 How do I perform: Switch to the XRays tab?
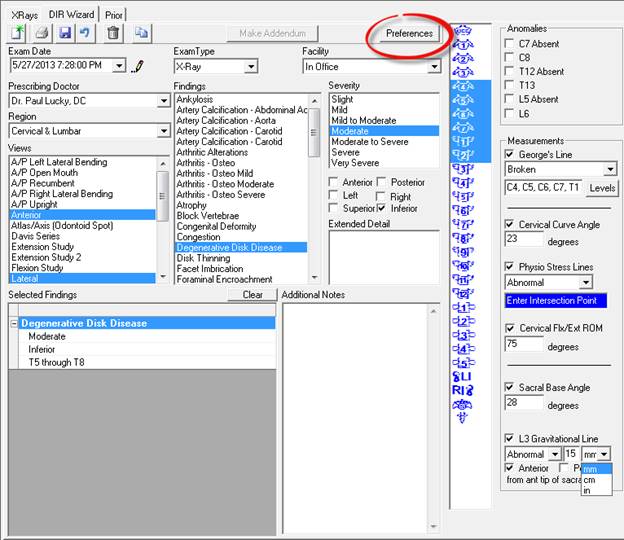[x=25, y=13]
